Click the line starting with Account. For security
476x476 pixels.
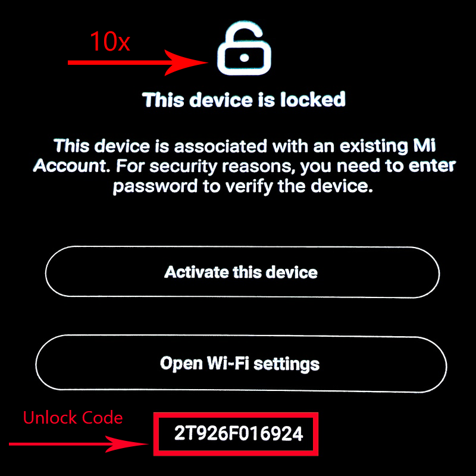(x=245, y=167)
